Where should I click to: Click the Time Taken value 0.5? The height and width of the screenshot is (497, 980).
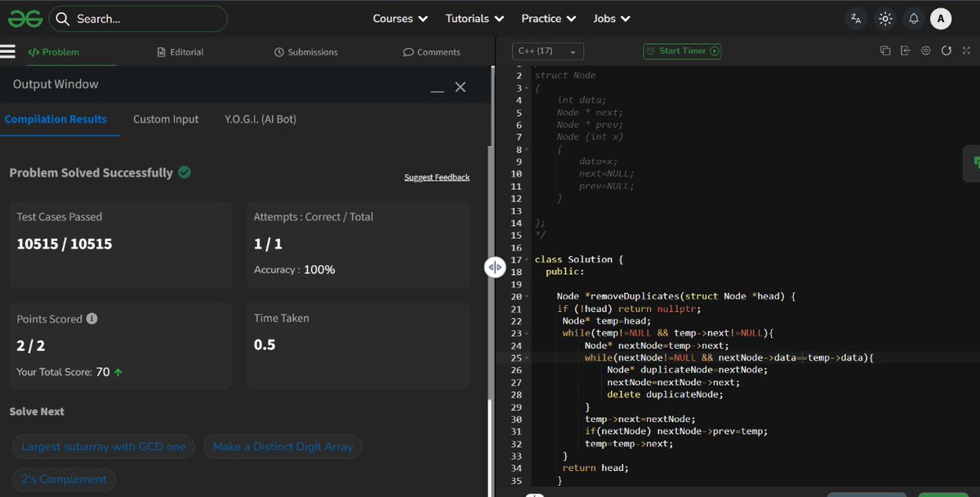tap(265, 344)
